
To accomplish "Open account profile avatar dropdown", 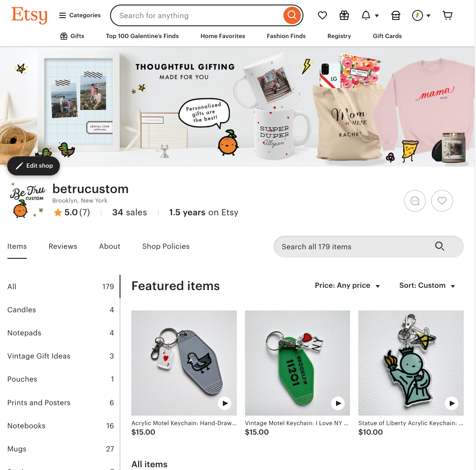I will pyautogui.click(x=421, y=15).
